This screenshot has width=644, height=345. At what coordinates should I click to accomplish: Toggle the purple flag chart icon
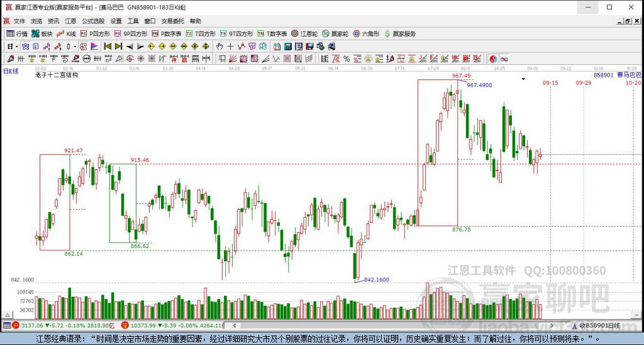click(94, 47)
